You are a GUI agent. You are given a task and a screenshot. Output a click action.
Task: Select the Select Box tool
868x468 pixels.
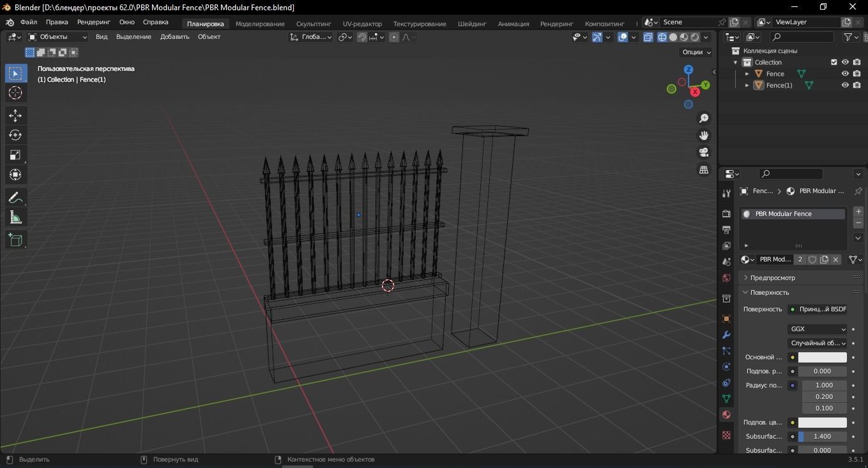tap(15, 73)
